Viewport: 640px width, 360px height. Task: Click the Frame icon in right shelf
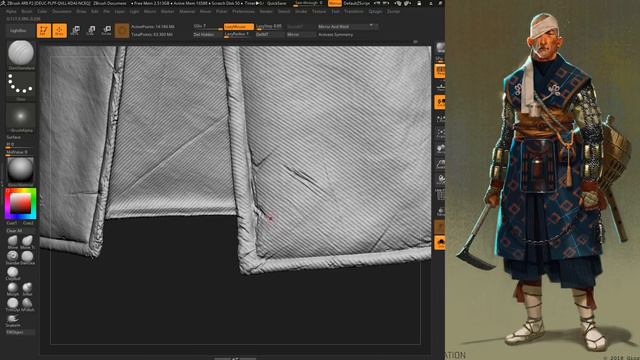click(x=440, y=133)
